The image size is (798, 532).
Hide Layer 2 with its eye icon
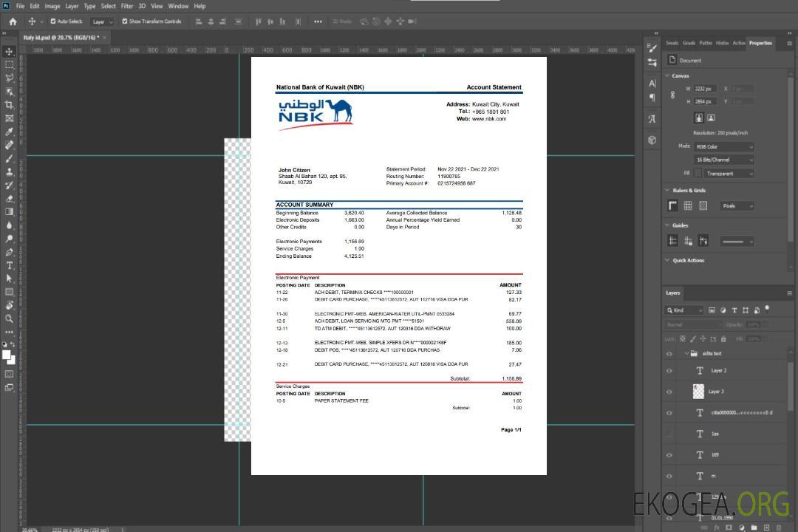[x=669, y=371]
